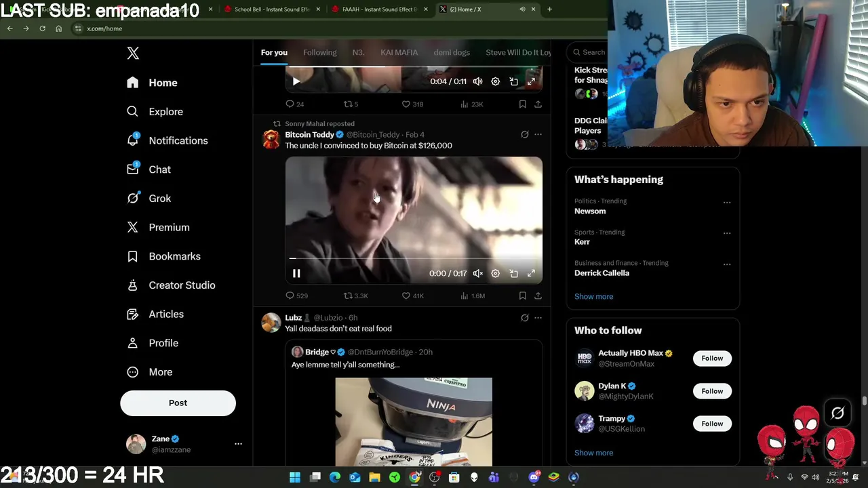Click the X logo in the sidebar
This screenshot has width=868, height=488.
[x=133, y=54]
